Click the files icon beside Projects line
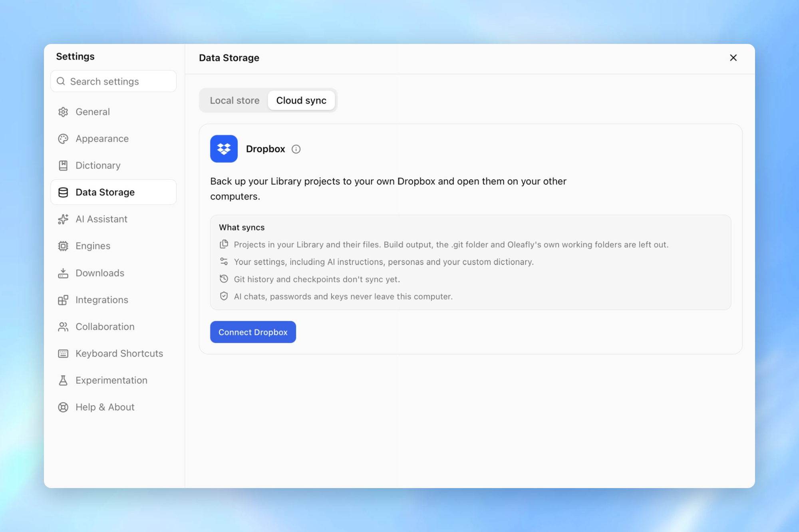The image size is (799, 532). click(224, 244)
